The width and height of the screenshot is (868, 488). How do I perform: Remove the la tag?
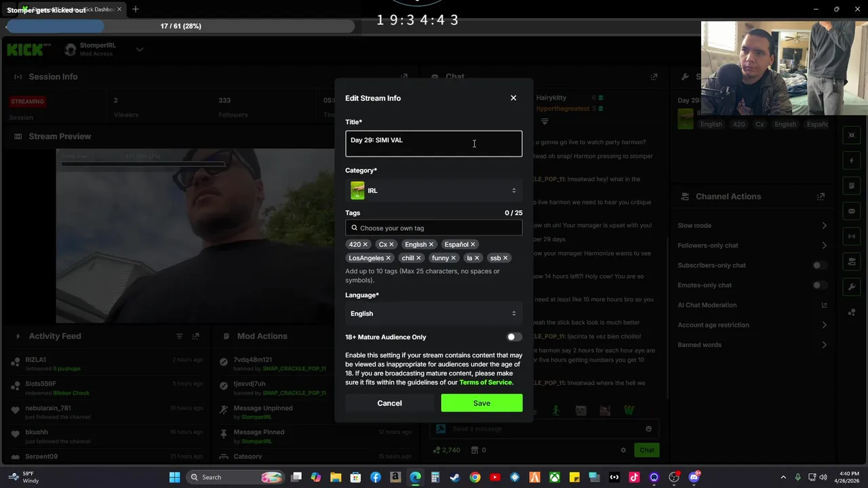click(477, 258)
